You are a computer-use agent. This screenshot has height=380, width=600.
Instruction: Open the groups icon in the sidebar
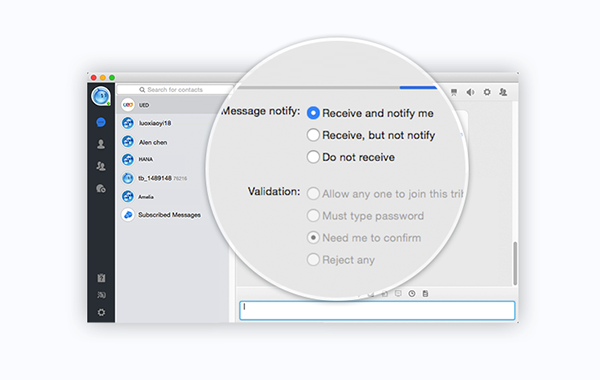click(101, 166)
